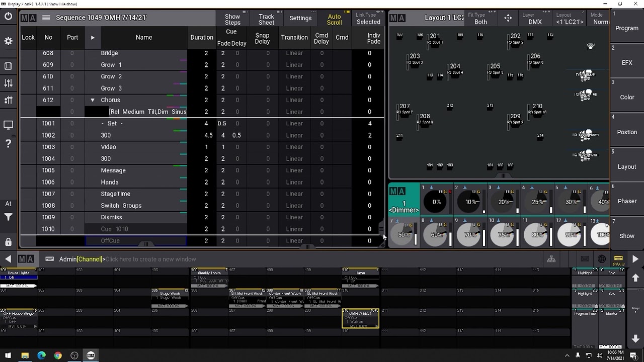Click the left arrow beside the command line

click(8, 259)
